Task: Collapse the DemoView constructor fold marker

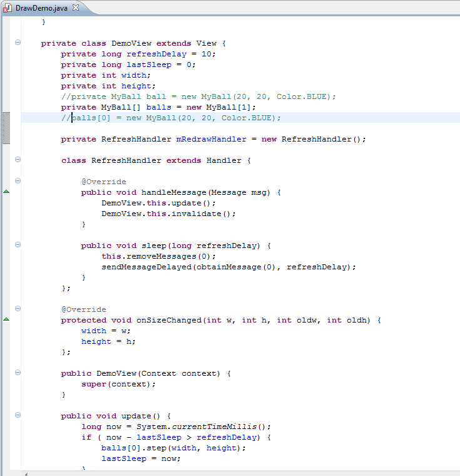Action: 18,373
